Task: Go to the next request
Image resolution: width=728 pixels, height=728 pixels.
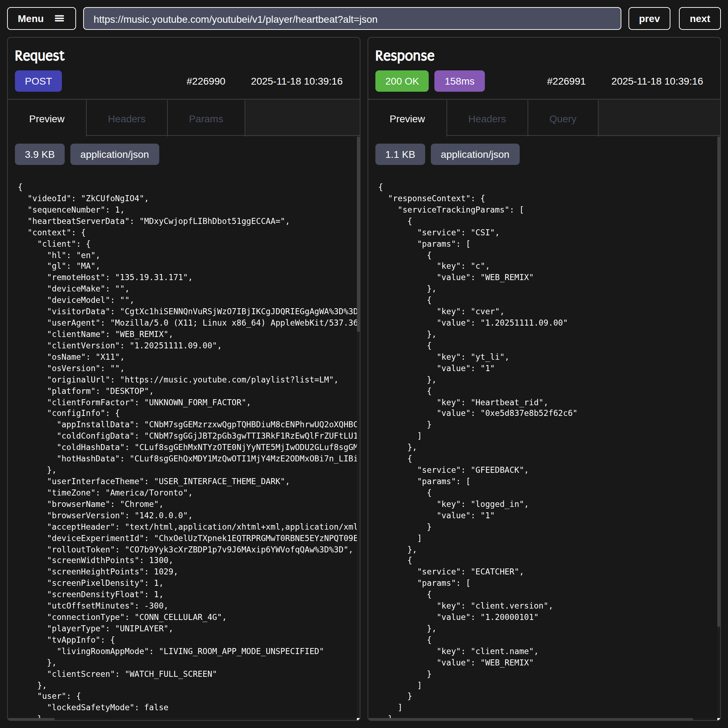Action: click(699, 19)
